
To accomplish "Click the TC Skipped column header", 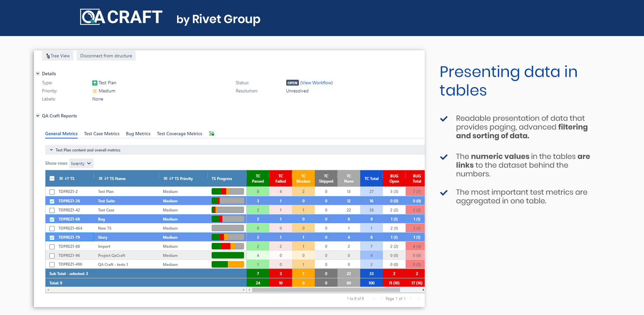I will click(326, 178).
